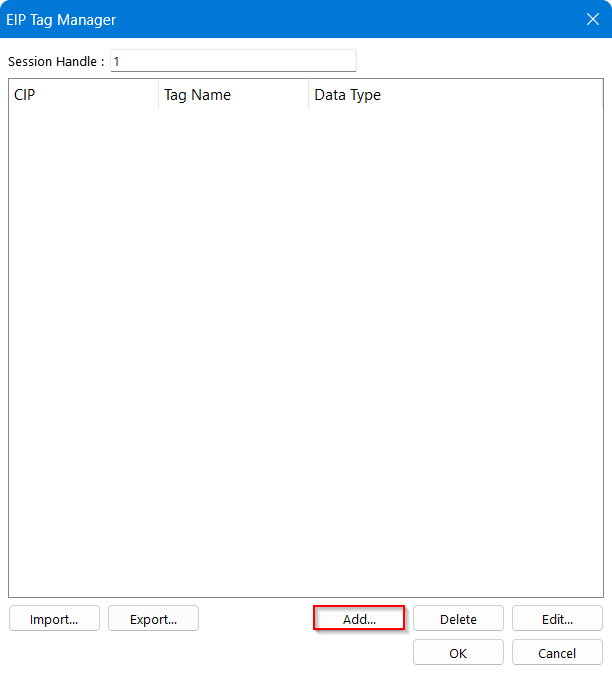
Task: Close the EIP Tag Manager dialog
Action: click(593, 19)
